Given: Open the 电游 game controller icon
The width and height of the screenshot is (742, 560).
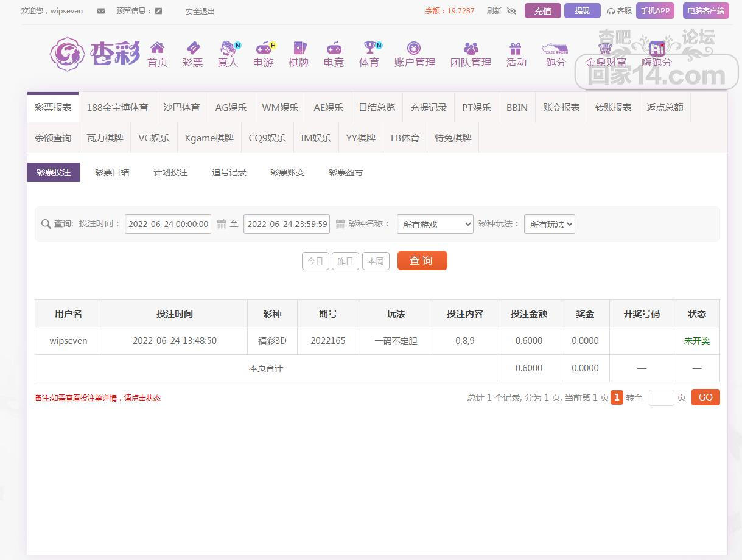Looking at the screenshot, I should tap(263, 48).
